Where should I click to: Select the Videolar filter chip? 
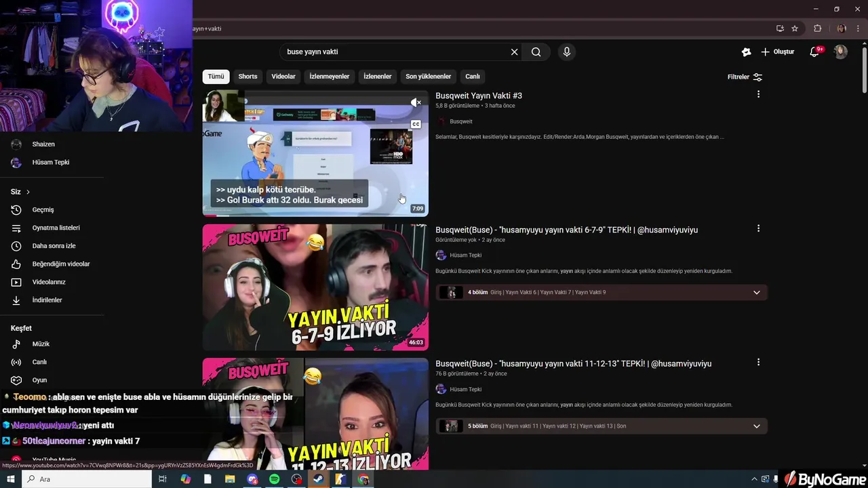(283, 77)
